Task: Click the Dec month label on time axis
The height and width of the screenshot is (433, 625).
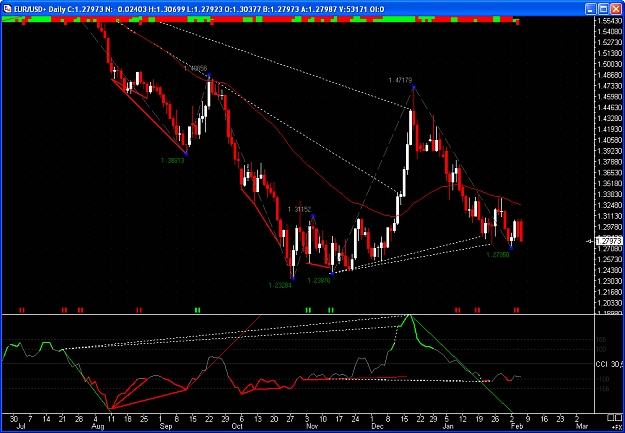Action: (377, 426)
